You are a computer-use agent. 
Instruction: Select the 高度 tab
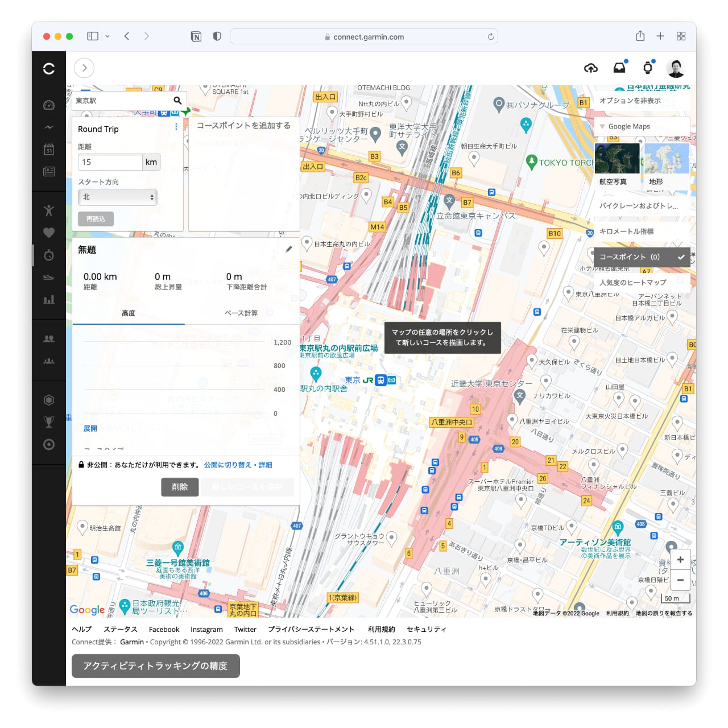(129, 313)
